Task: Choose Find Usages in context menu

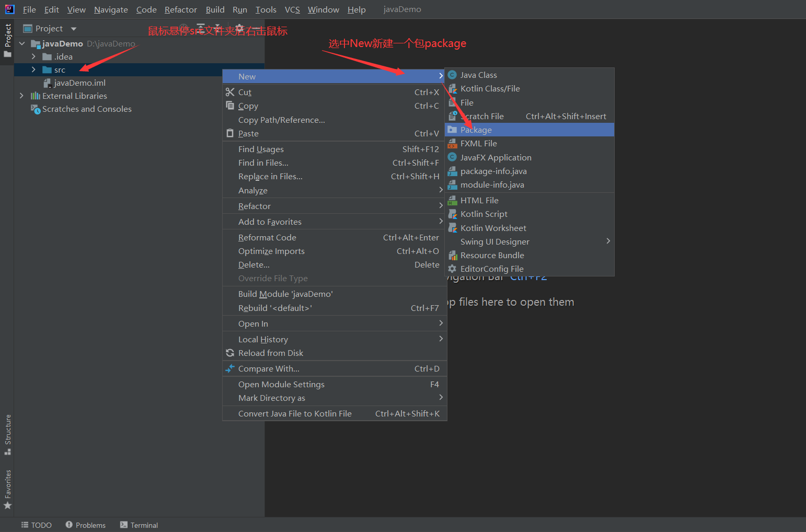Action: point(335,149)
